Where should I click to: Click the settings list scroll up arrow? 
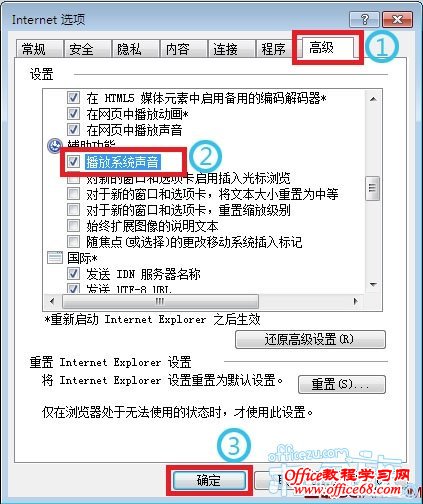click(373, 99)
